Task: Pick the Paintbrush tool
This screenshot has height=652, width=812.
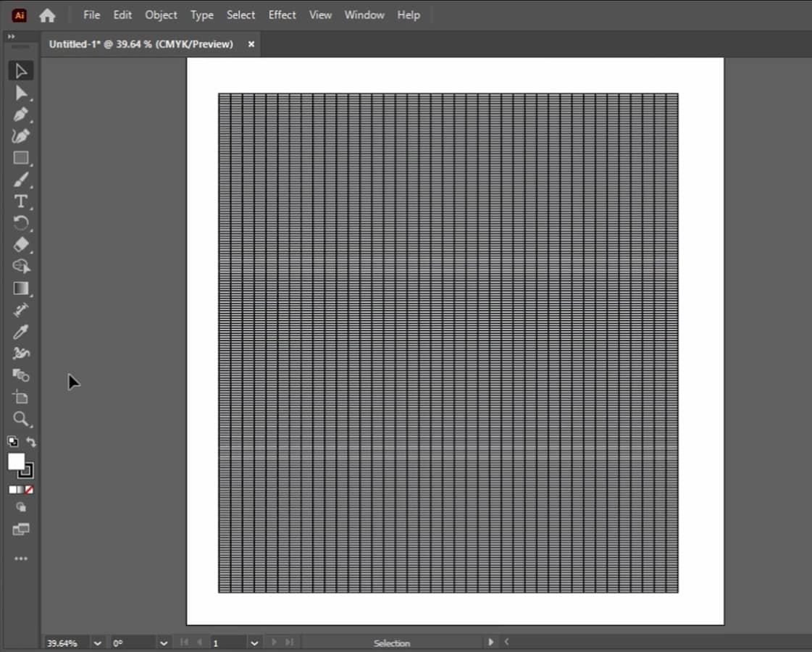Action: [20, 180]
